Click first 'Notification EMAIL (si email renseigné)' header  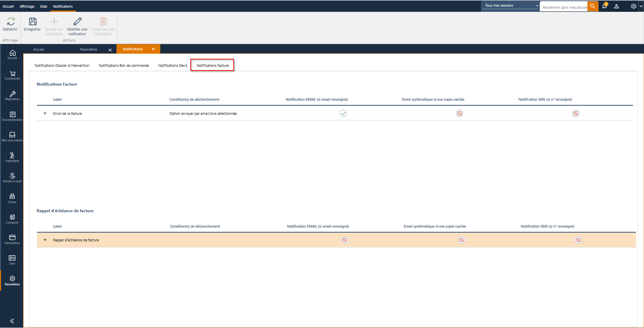pos(317,99)
